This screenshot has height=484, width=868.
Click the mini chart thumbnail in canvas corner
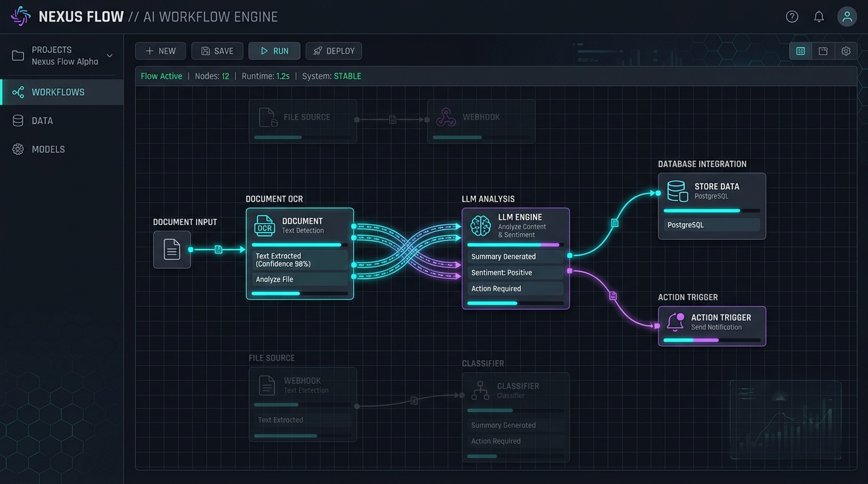785,420
